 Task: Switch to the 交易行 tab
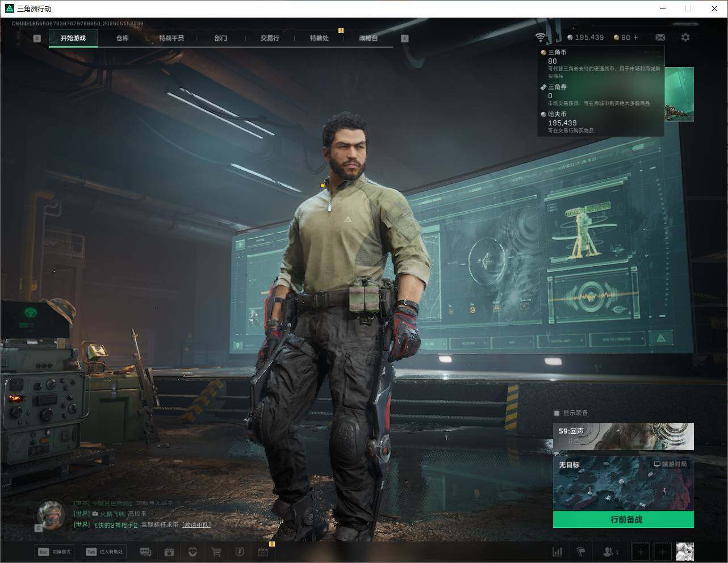tap(270, 38)
